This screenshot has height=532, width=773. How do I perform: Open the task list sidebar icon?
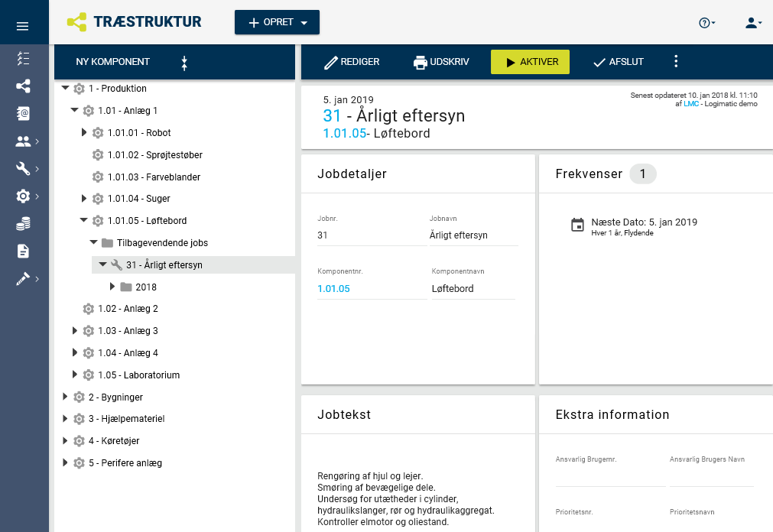point(23,59)
